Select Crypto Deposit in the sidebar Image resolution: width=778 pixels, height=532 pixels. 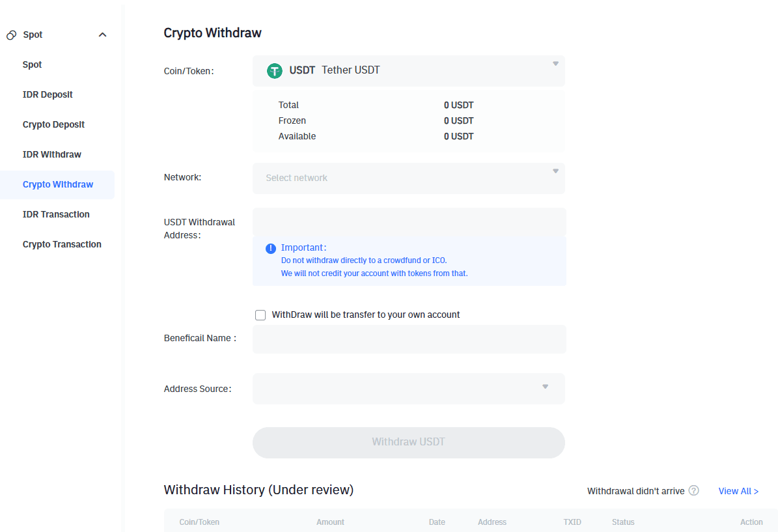pos(53,124)
